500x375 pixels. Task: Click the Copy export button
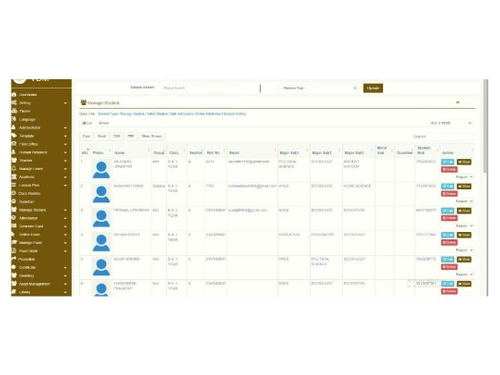pos(86,136)
